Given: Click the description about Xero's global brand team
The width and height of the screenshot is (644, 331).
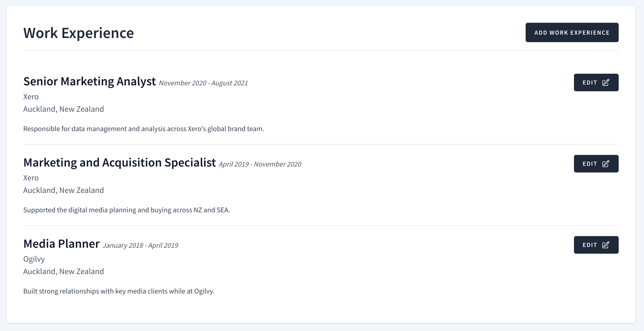Looking at the screenshot, I should click(x=144, y=129).
